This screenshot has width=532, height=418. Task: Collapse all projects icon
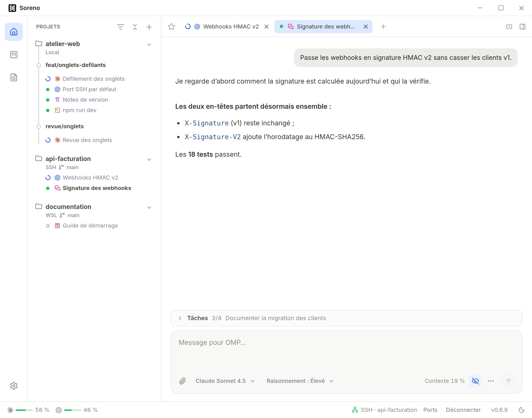click(x=135, y=27)
